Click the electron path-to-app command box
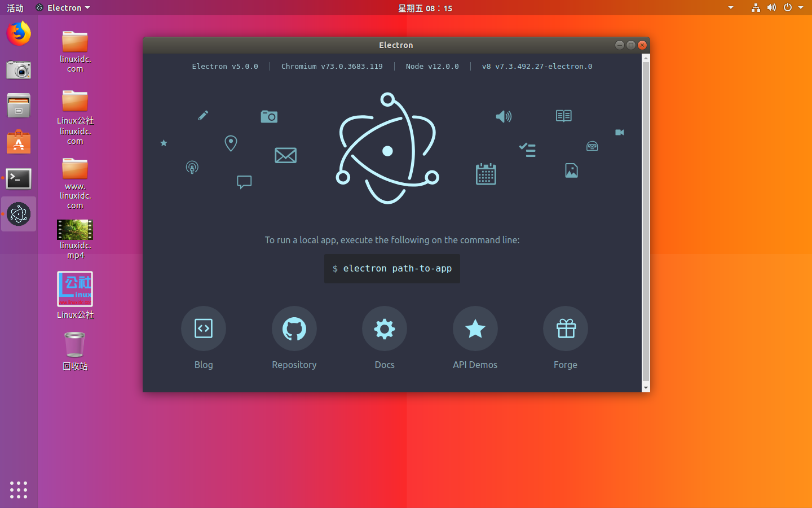Image resolution: width=812 pixels, height=508 pixels. click(x=392, y=268)
